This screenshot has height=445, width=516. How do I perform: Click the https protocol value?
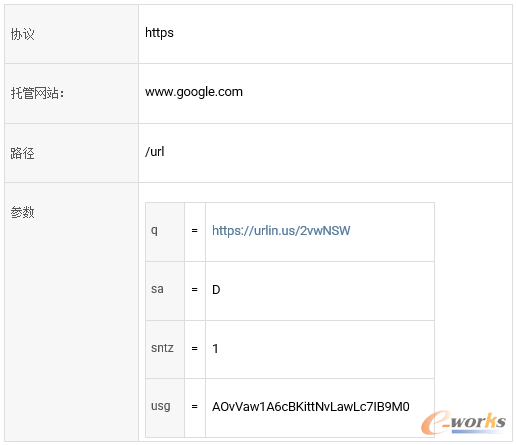click(159, 33)
